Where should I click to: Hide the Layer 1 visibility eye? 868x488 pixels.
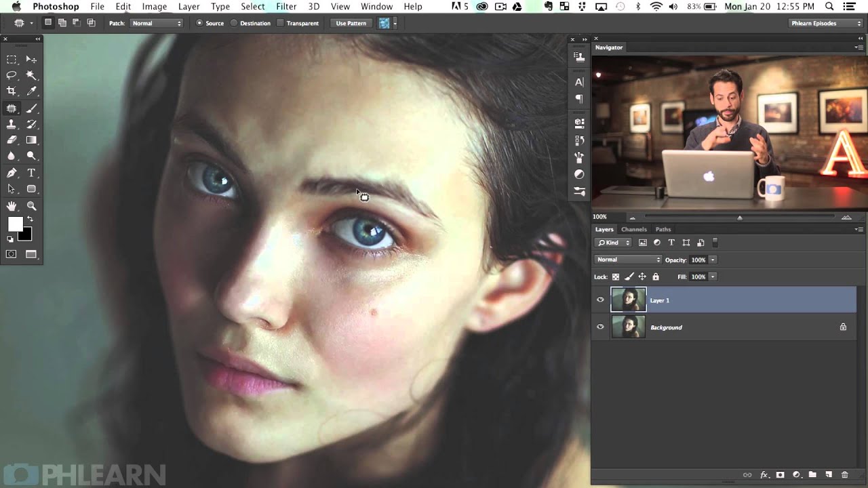coord(600,300)
